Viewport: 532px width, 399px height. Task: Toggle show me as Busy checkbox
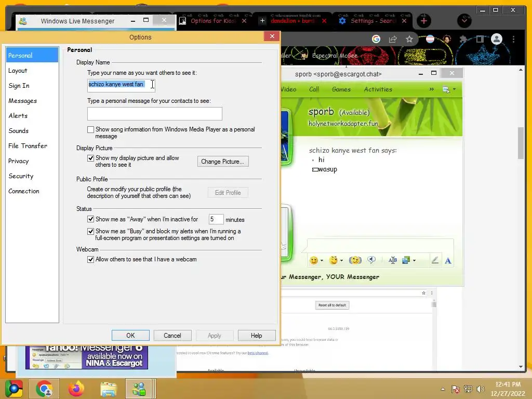point(90,231)
